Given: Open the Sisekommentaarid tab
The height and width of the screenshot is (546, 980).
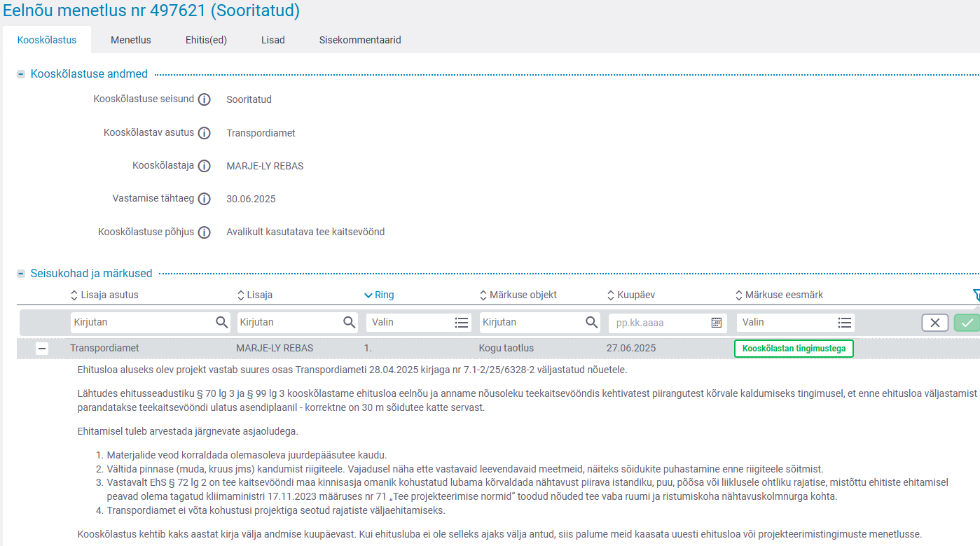Looking at the screenshot, I should click(360, 40).
